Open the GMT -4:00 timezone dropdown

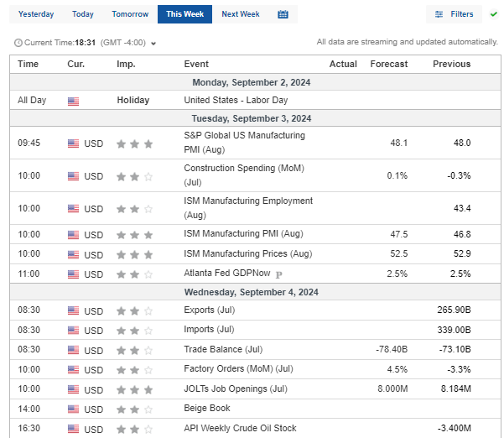point(128,43)
